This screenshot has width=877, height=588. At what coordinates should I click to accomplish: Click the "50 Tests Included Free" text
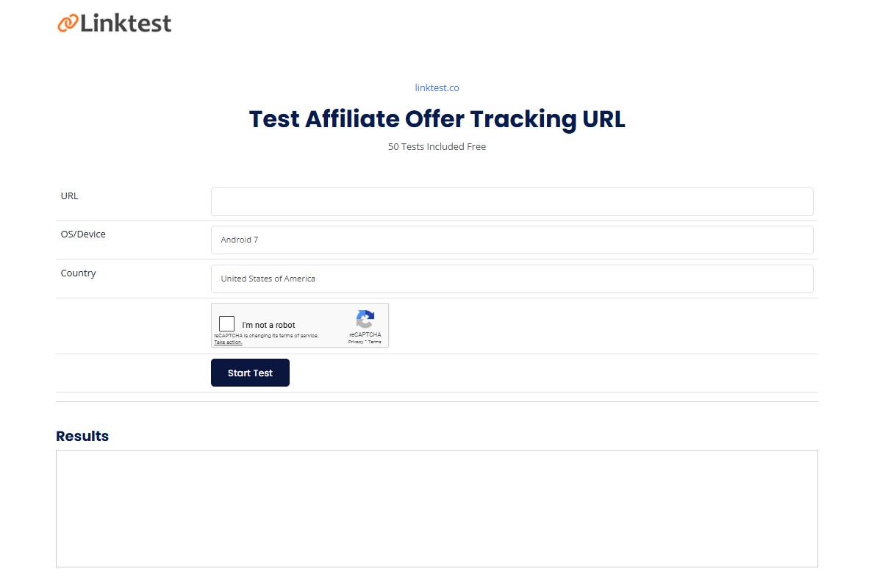click(x=437, y=146)
